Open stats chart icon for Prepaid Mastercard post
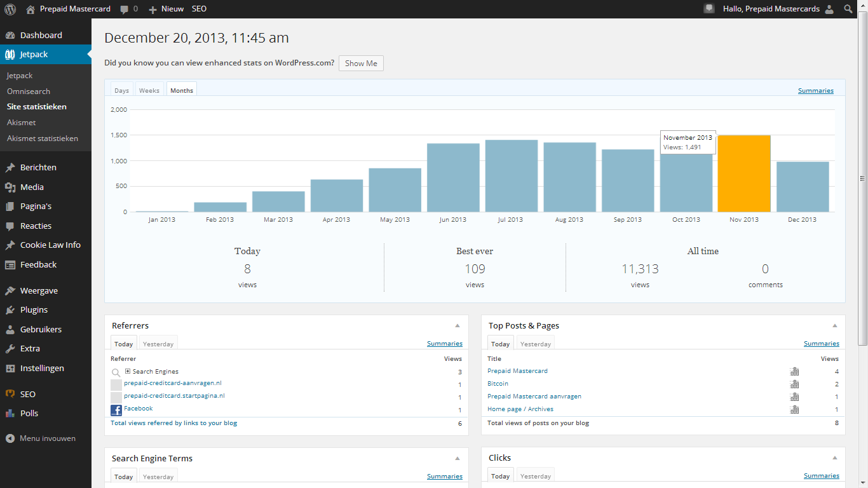The width and height of the screenshot is (868, 488). (794, 372)
